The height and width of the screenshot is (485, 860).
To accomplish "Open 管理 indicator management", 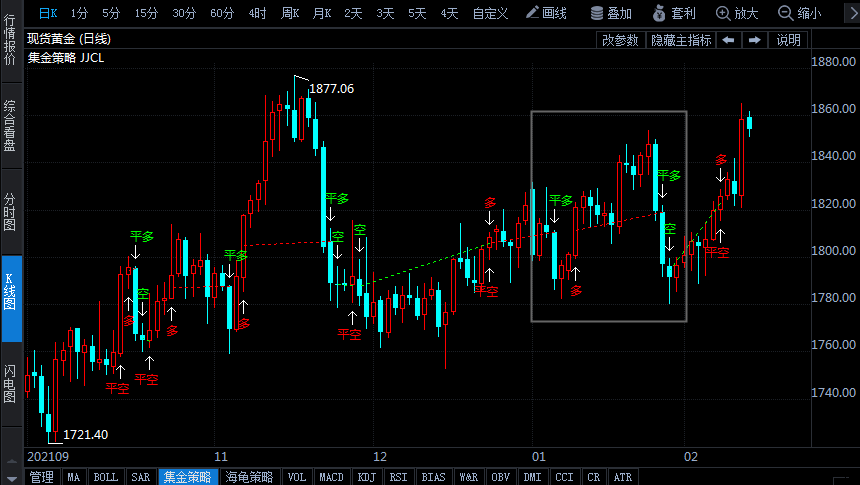I will pos(42,477).
